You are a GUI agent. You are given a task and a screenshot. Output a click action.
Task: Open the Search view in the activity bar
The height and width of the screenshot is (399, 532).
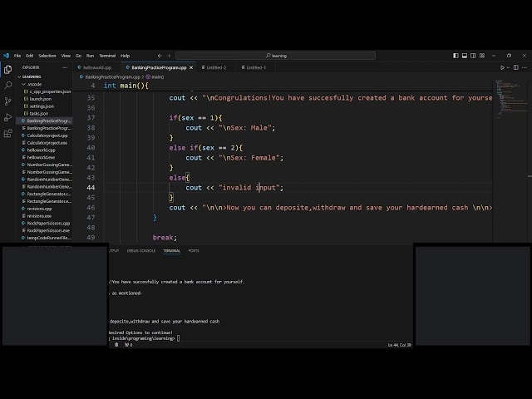pyautogui.click(x=7, y=85)
